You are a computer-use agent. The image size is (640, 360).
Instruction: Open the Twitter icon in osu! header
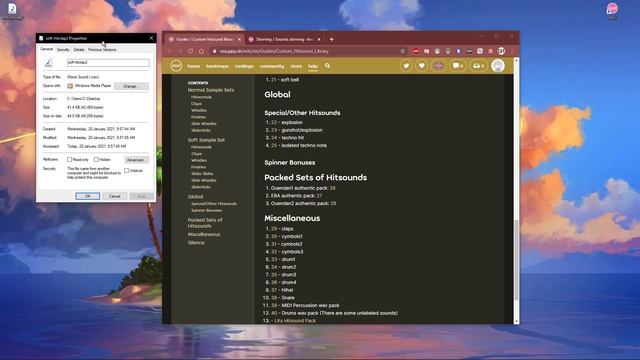[x=406, y=66]
